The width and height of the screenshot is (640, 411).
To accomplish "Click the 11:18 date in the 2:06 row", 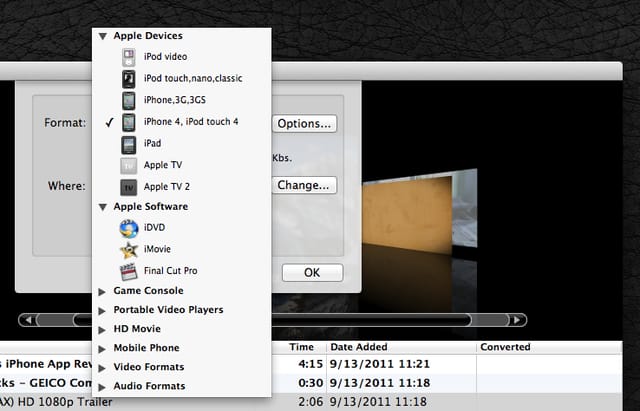I will pos(378,402).
